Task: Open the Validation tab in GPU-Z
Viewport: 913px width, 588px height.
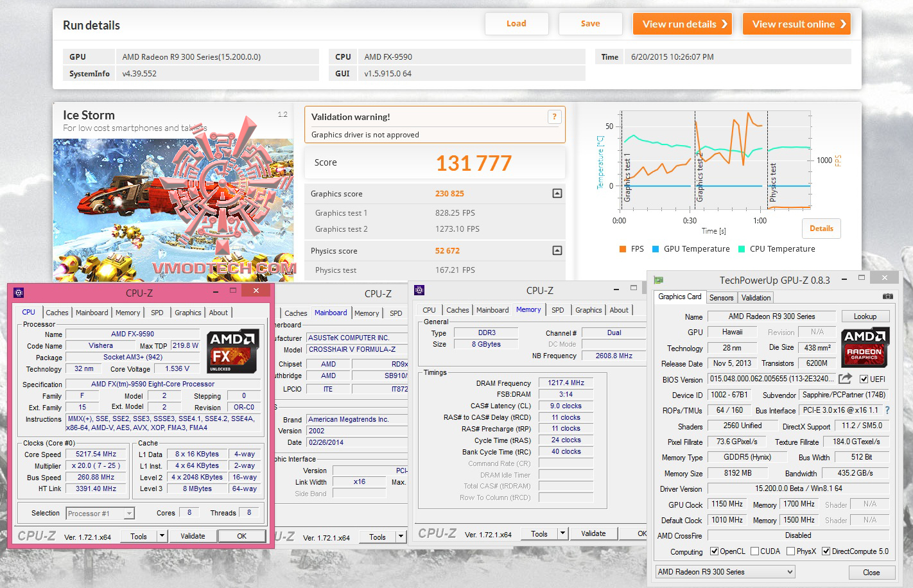Action: coord(756,298)
